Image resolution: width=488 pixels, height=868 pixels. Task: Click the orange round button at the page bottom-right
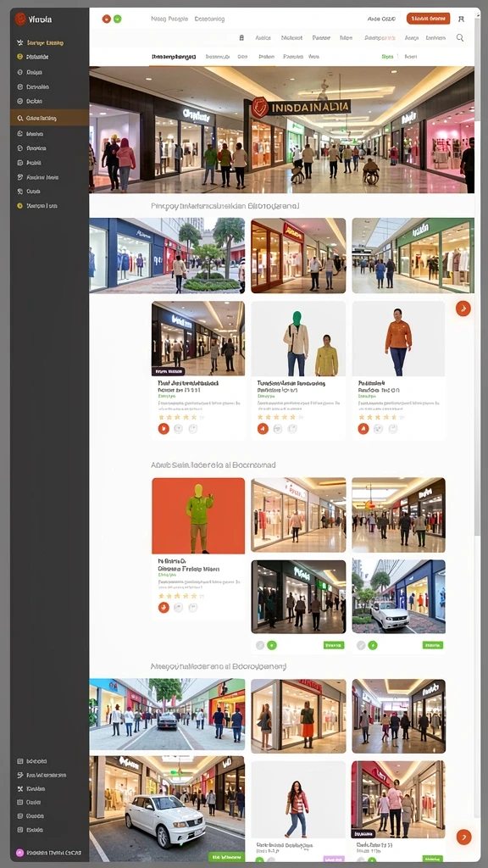coord(463,837)
